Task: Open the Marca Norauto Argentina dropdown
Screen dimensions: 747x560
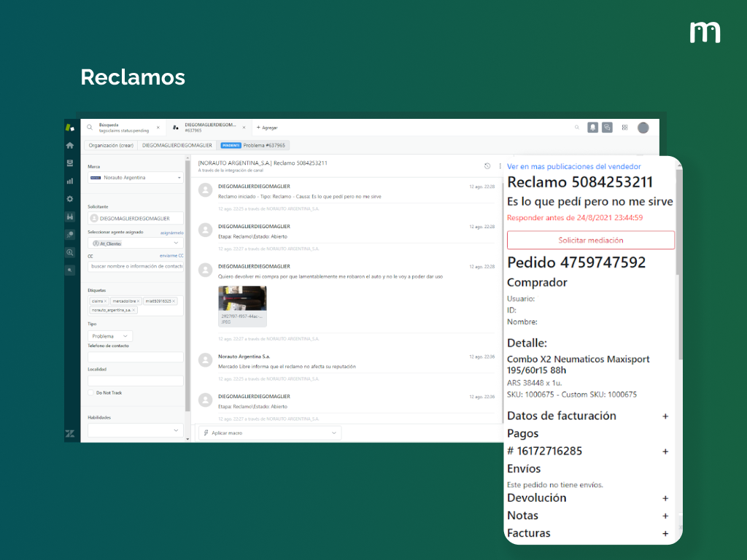Action: click(x=135, y=177)
